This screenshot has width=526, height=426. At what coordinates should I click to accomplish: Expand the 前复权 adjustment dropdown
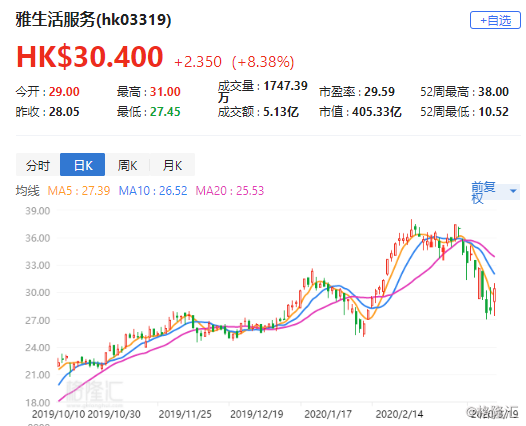495,192
